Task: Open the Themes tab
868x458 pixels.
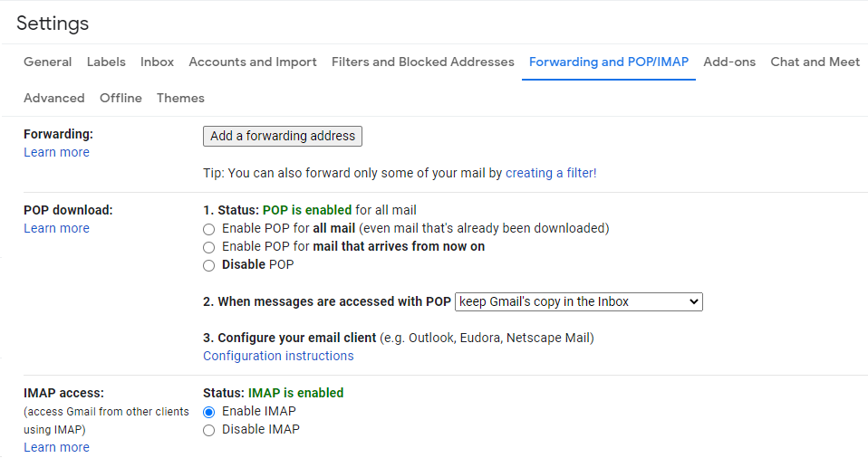Action: [180, 98]
